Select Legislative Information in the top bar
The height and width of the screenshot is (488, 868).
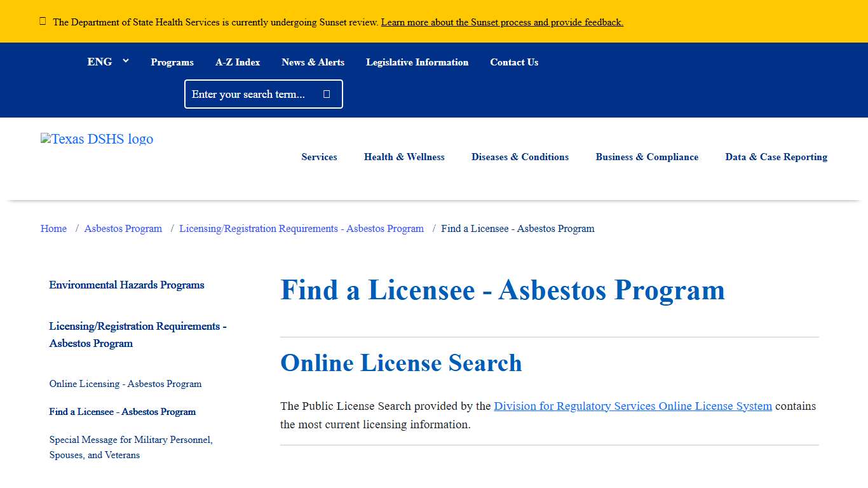tap(417, 62)
